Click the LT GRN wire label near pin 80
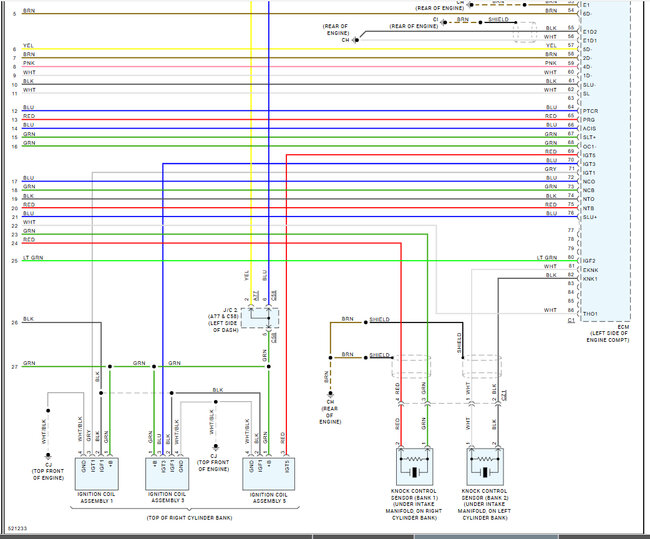Viewport: 650px width, 539px height. pyautogui.click(x=546, y=259)
